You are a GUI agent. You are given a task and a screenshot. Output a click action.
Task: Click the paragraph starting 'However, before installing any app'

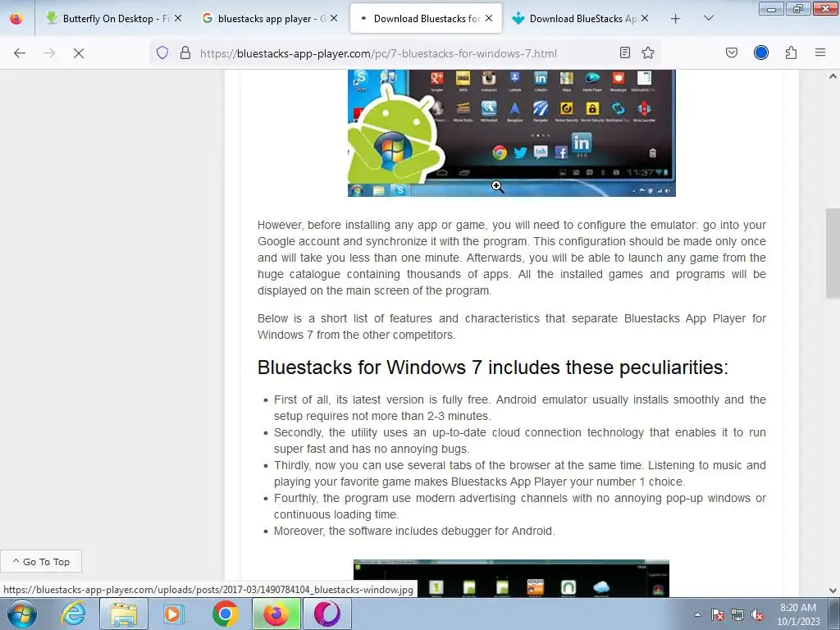pyautogui.click(x=512, y=258)
